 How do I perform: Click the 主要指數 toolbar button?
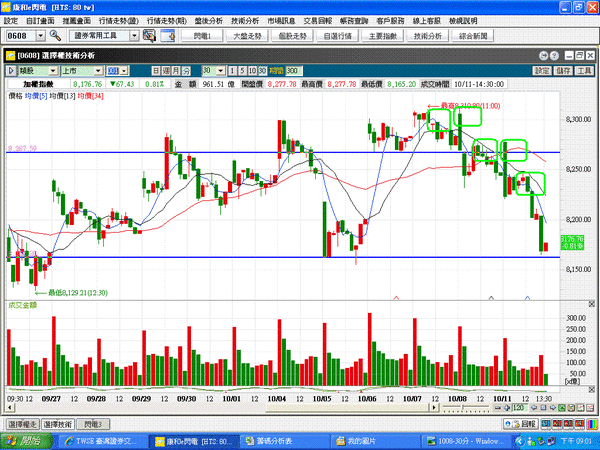(x=383, y=36)
